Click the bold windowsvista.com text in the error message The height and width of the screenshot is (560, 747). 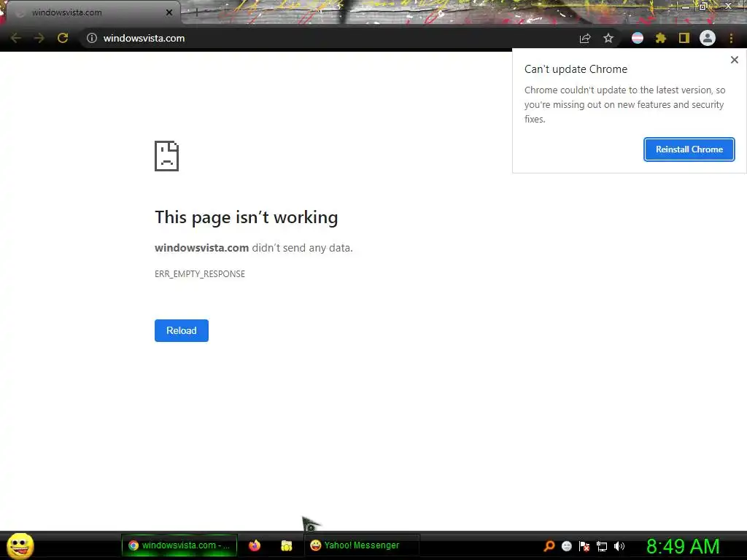coord(201,248)
